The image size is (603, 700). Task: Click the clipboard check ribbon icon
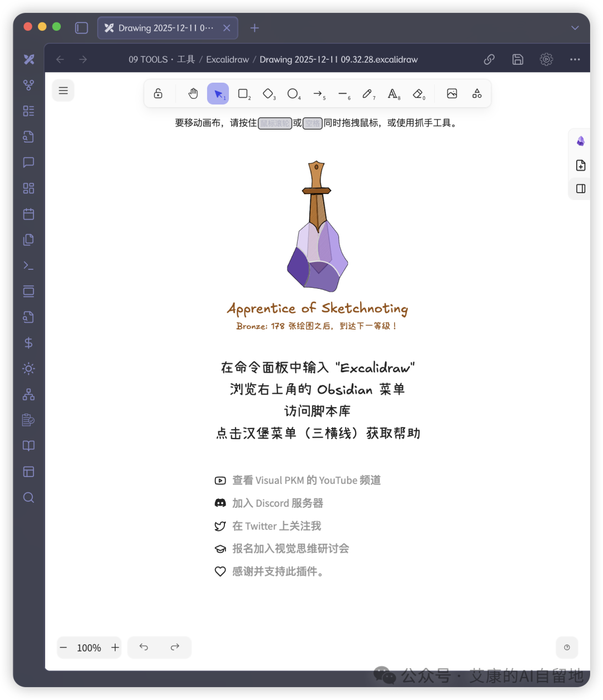coord(28,420)
